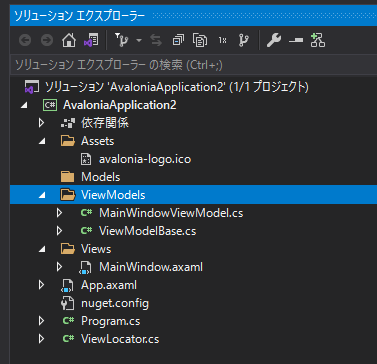Click the ソリューション エクスプローラー panel title

tap(80, 15)
